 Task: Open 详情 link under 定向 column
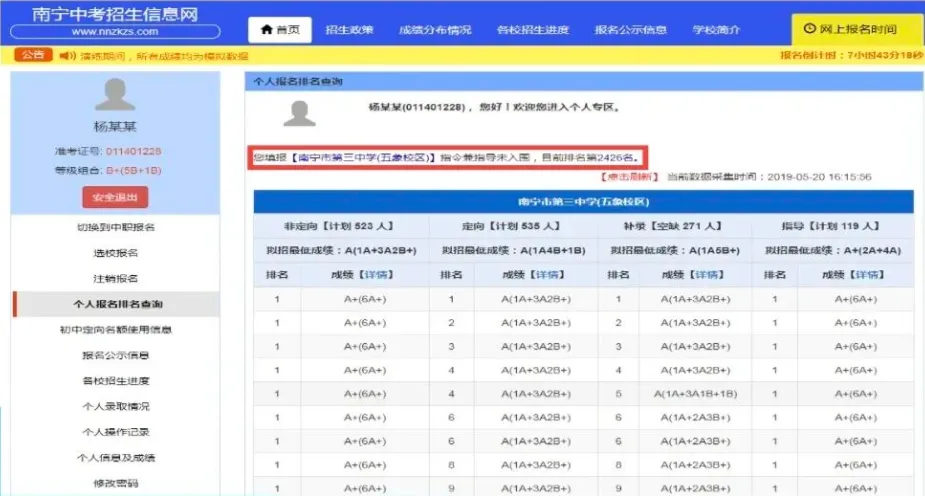pyautogui.click(x=548, y=275)
